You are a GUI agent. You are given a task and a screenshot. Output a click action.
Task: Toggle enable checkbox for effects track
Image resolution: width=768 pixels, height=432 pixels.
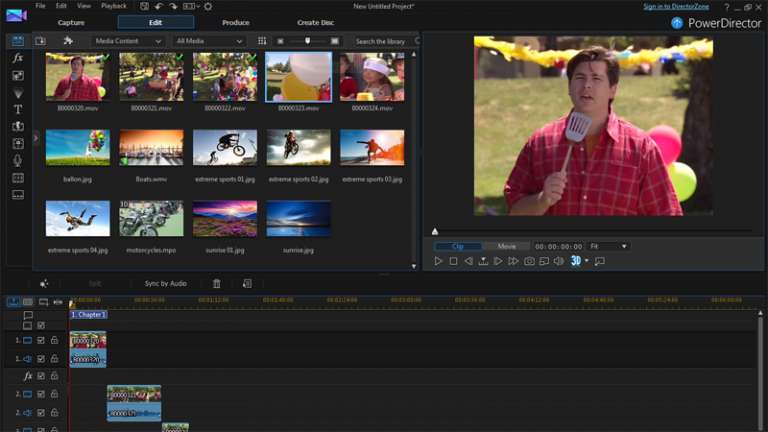coord(41,376)
